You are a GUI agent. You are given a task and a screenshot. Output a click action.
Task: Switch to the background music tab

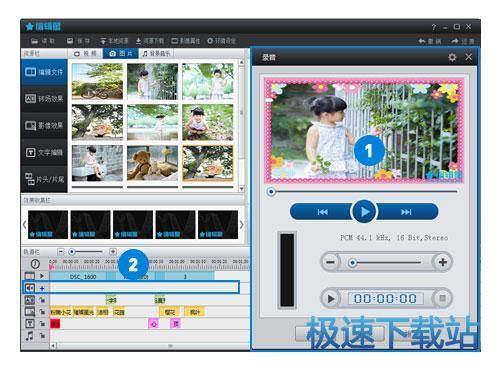pos(156,53)
